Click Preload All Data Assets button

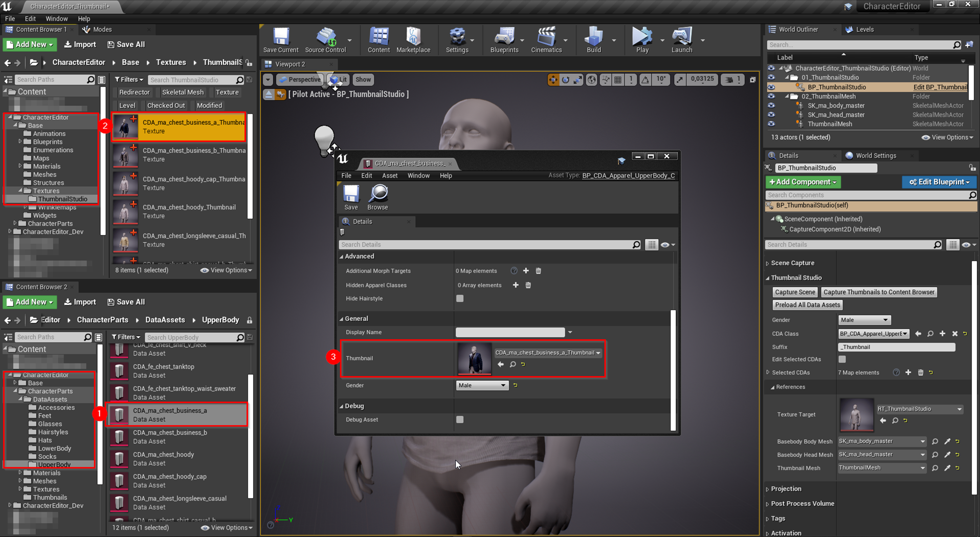click(x=807, y=305)
